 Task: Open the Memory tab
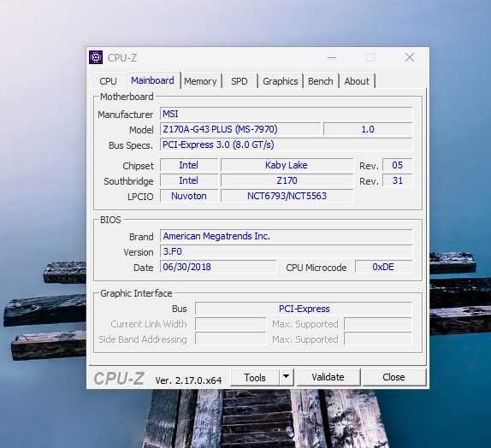[x=200, y=81]
